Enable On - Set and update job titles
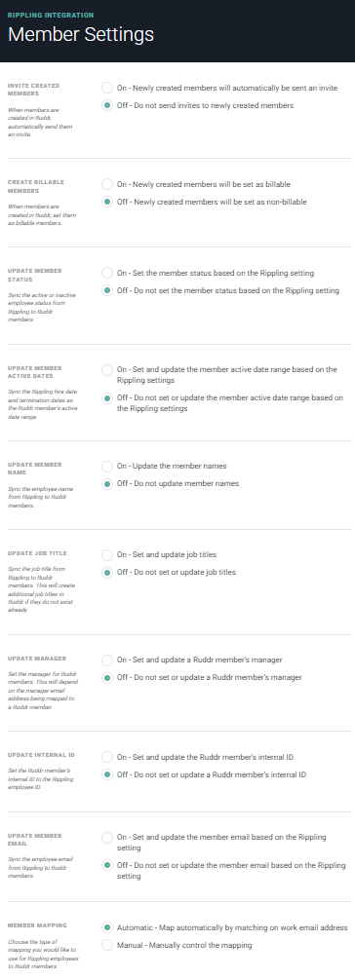The height and width of the screenshot is (980, 355). pyautogui.click(x=107, y=554)
